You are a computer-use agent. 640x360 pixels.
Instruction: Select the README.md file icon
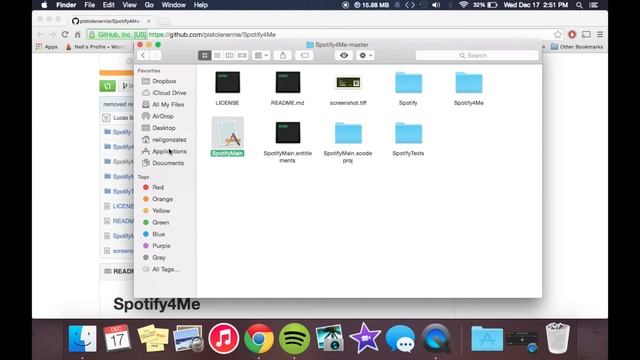click(x=288, y=82)
